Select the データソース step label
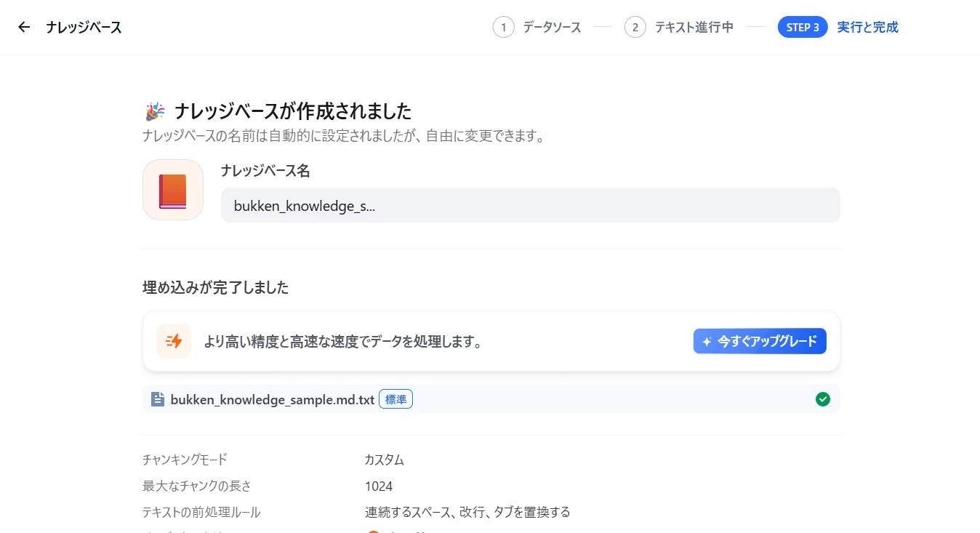The width and height of the screenshot is (980, 533). coord(552,28)
